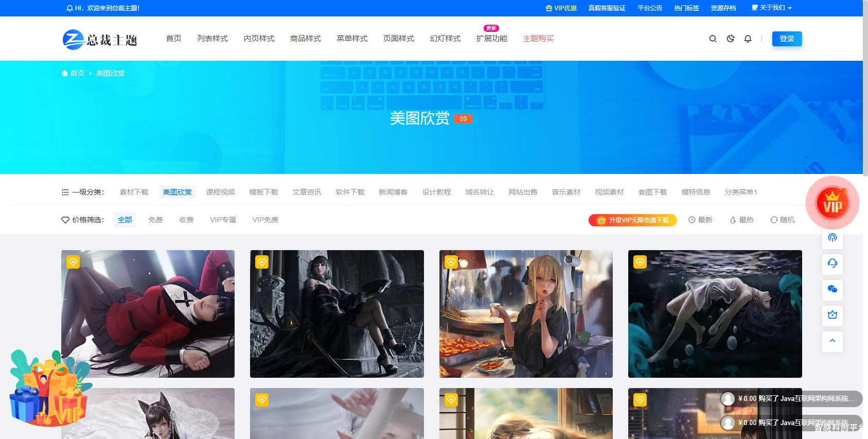Image resolution: width=868 pixels, height=439 pixels.
Task: Open the search magnifier icon
Action: (713, 39)
